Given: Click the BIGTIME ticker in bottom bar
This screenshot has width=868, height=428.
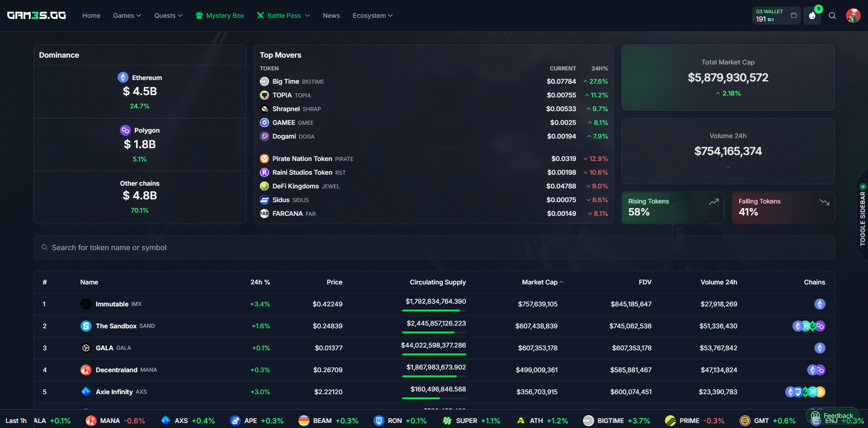Looking at the screenshot, I should (x=616, y=421).
